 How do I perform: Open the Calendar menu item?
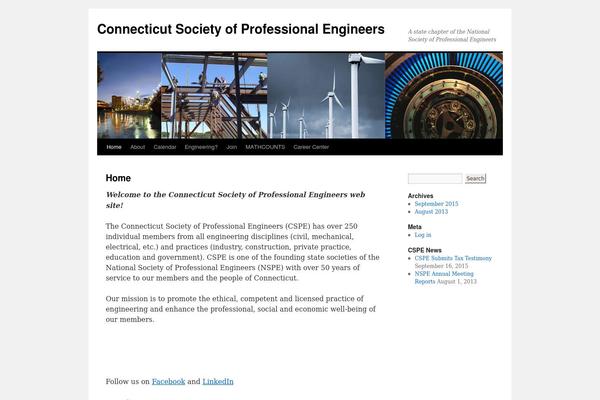pos(165,147)
